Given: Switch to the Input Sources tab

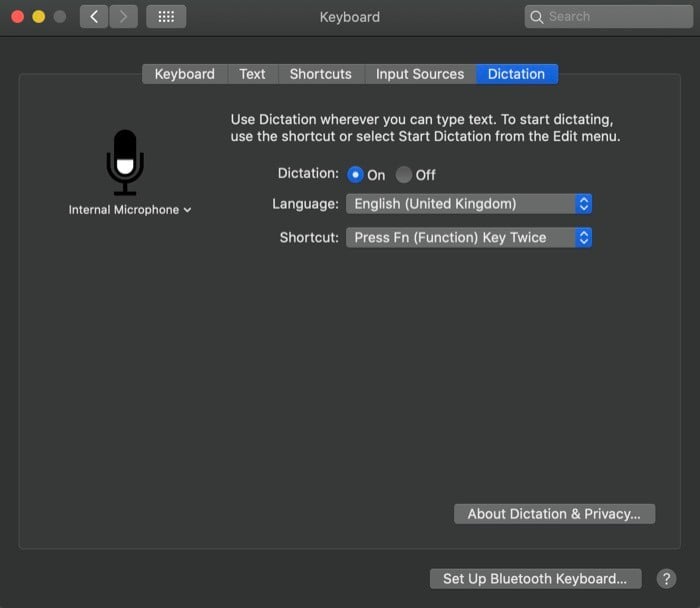Looking at the screenshot, I should coord(420,74).
